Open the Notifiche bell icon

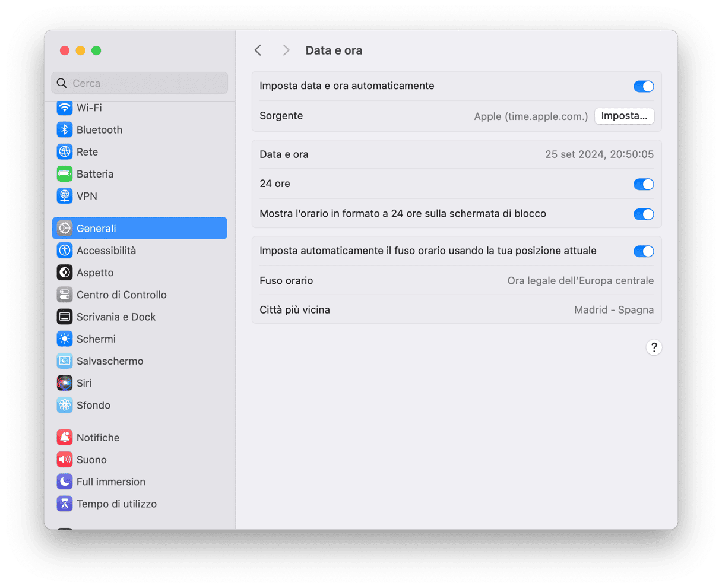pyautogui.click(x=65, y=437)
